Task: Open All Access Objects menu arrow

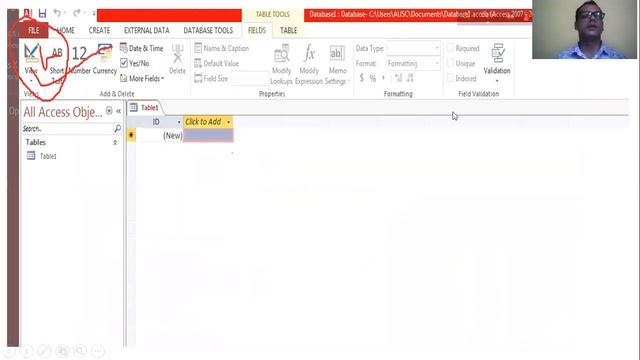Action: (x=109, y=111)
